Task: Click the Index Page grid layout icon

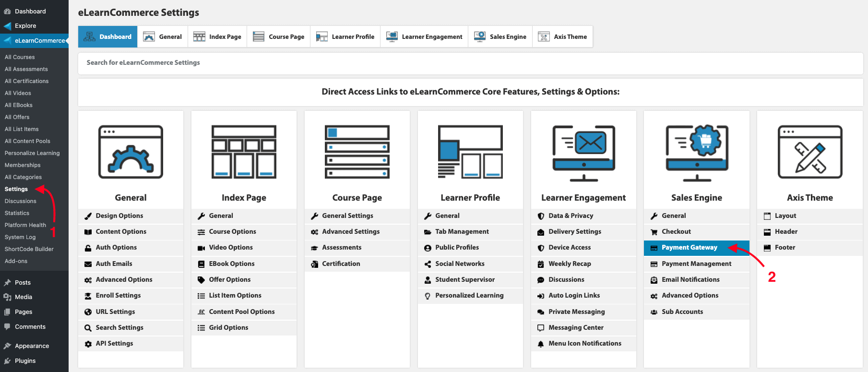Action: pos(244,152)
